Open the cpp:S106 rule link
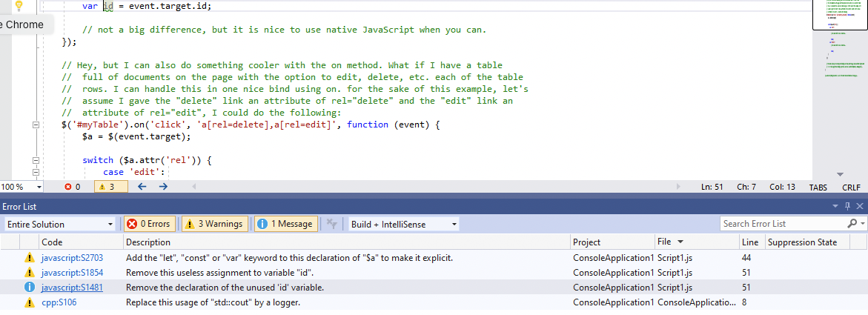The height and width of the screenshot is (315, 868). (x=58, y=302)
